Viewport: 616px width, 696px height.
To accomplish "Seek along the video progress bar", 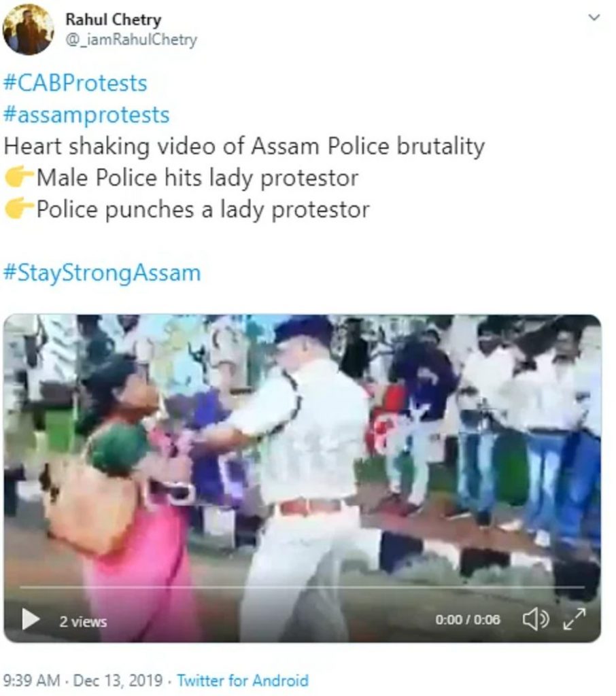I will pos(302,587).
